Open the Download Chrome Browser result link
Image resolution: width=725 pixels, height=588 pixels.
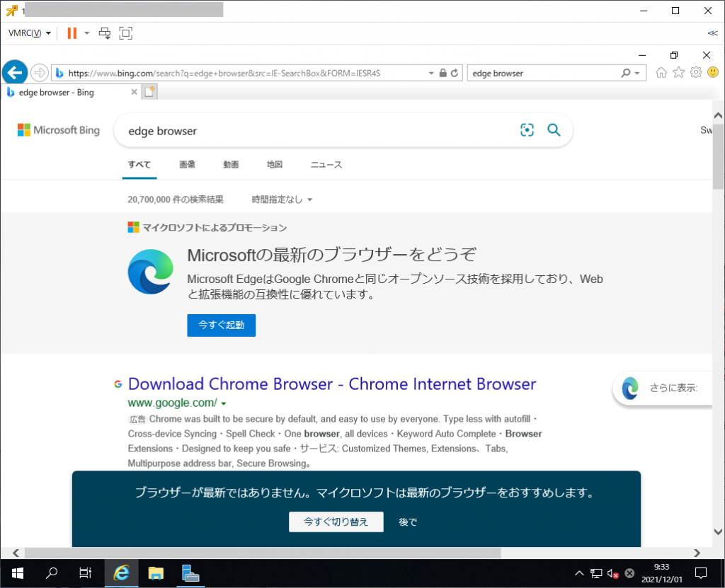tap(332, 384)
